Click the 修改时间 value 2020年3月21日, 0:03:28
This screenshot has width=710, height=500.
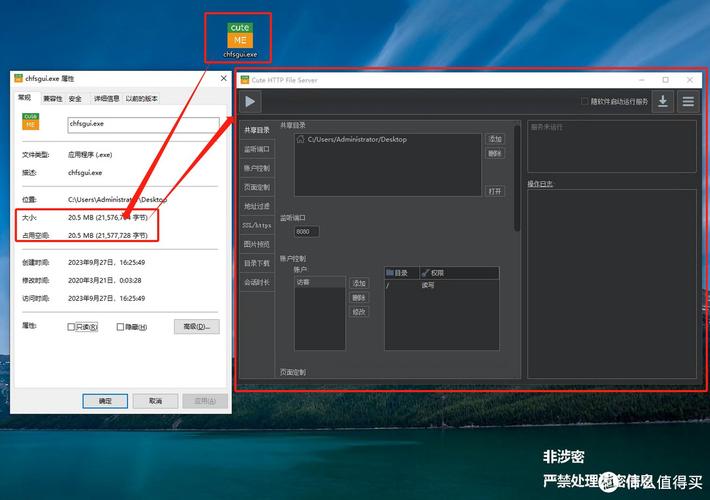click(x=105, y=281)
